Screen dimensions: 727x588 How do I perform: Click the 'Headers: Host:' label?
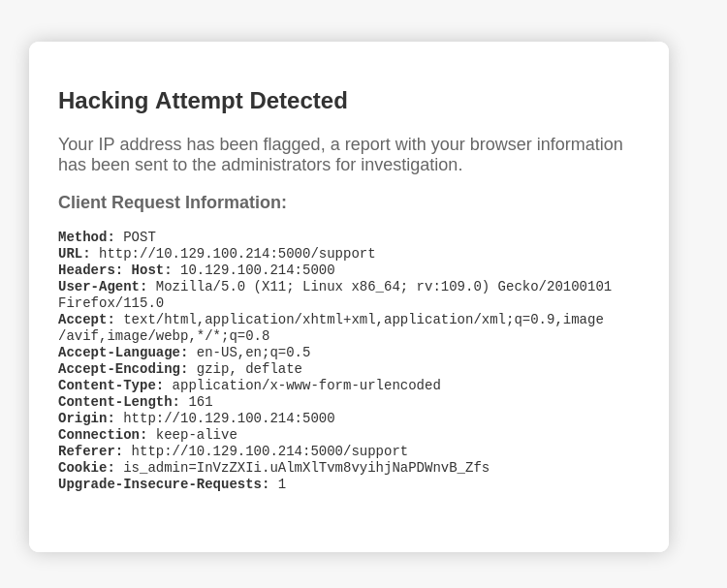[x=115, y=270]
